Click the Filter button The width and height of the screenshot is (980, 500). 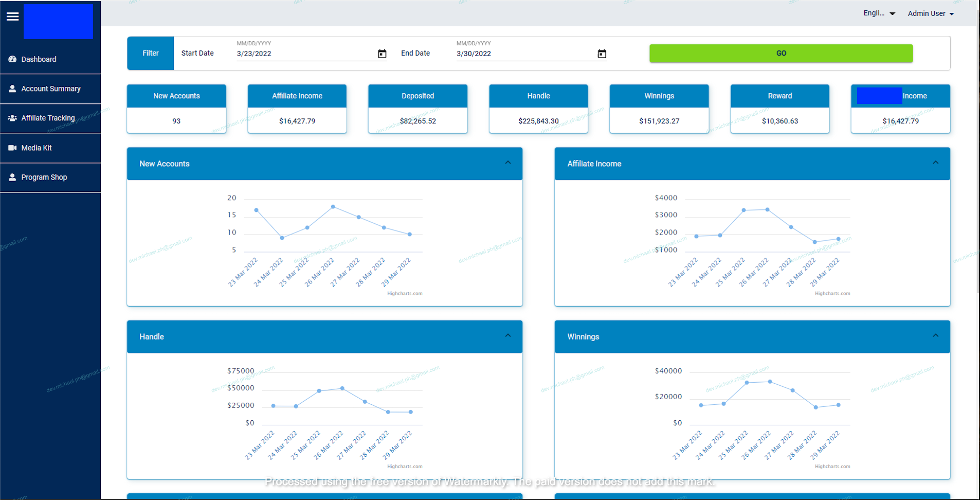pos(151,53)
